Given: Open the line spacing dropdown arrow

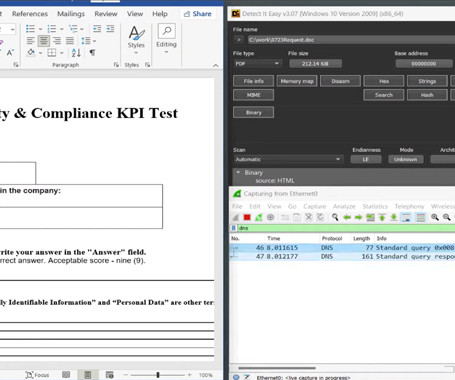Looking at the screenshot, I should pyautogui.click(x=95, y=41).
